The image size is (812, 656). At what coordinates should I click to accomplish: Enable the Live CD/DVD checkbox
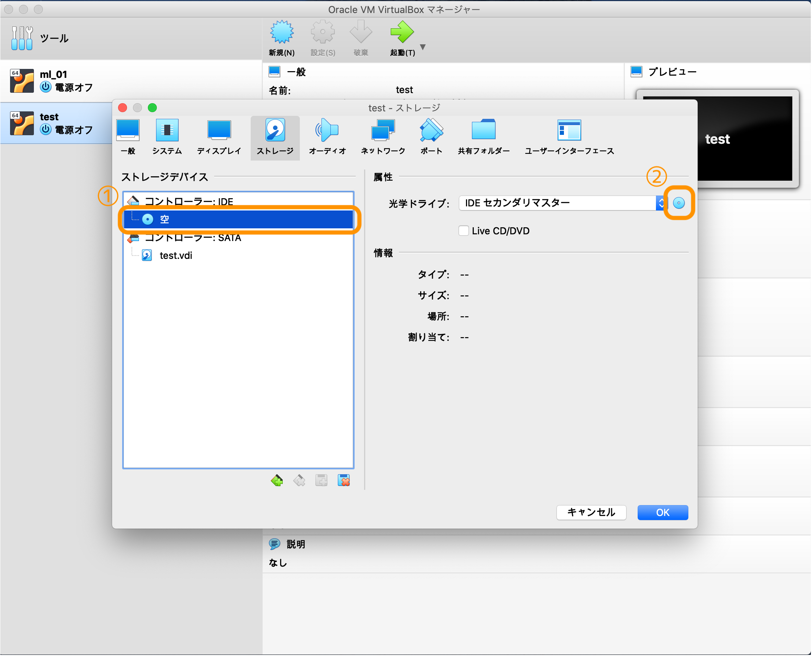(x=463, y=231)
